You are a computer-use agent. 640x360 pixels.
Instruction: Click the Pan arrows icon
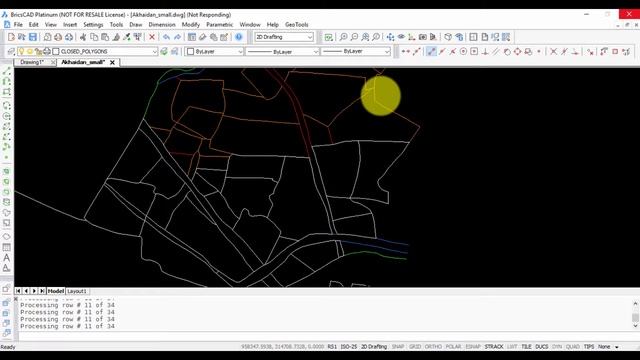point(391,37)
